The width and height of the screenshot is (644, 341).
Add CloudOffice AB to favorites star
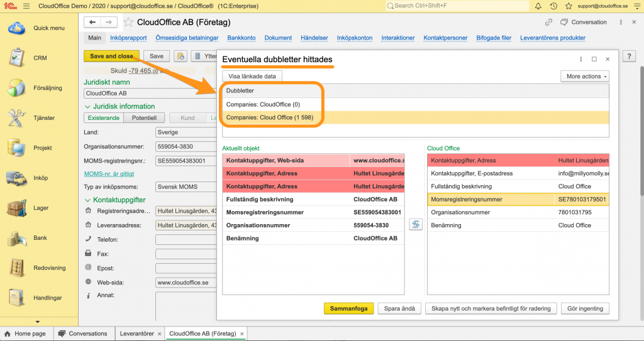click(128, 22)
